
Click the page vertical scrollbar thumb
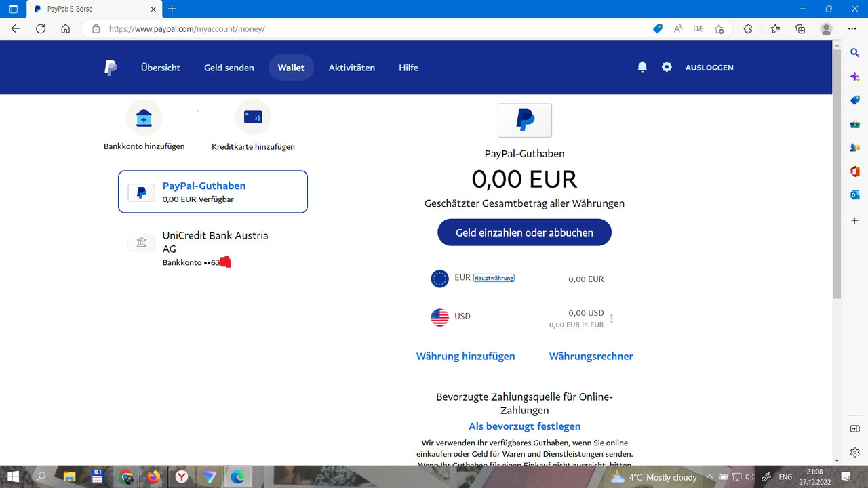point(837,174)
